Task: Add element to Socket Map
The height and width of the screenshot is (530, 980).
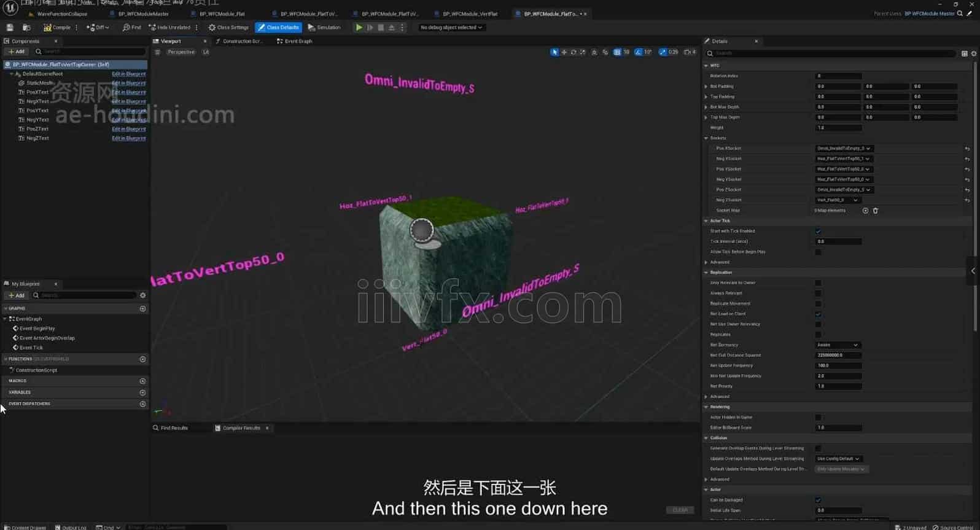Action: pos(865,211)
